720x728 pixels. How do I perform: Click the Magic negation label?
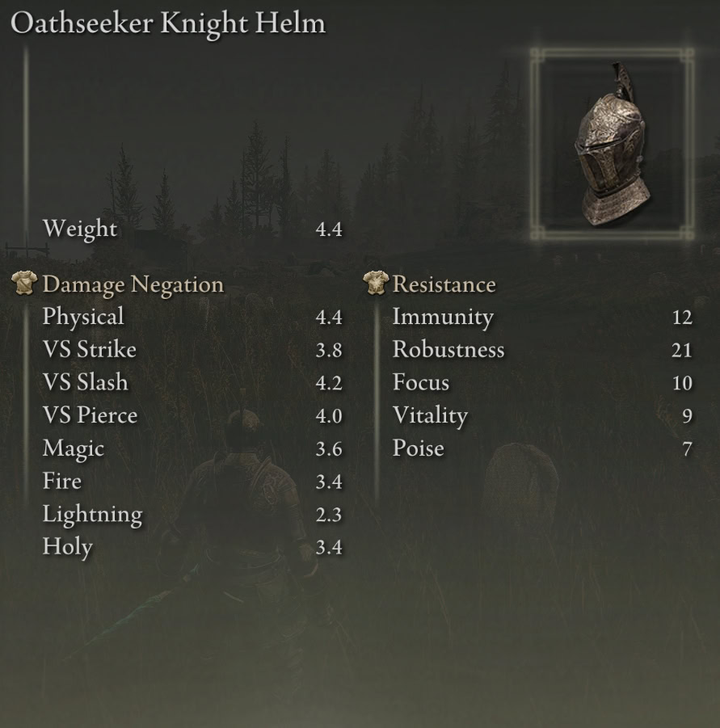(x=74, y=449)
